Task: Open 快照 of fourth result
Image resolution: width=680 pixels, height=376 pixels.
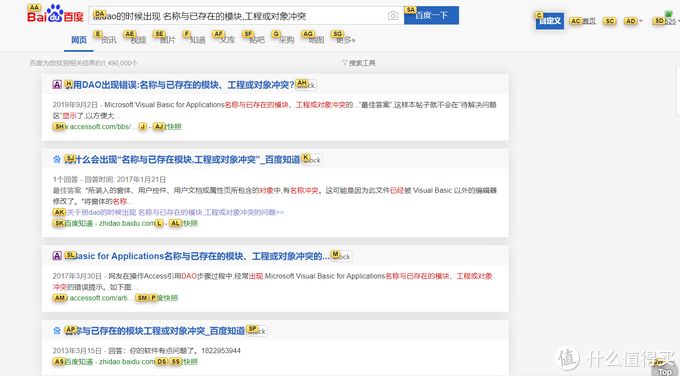Action: [190, 361]
